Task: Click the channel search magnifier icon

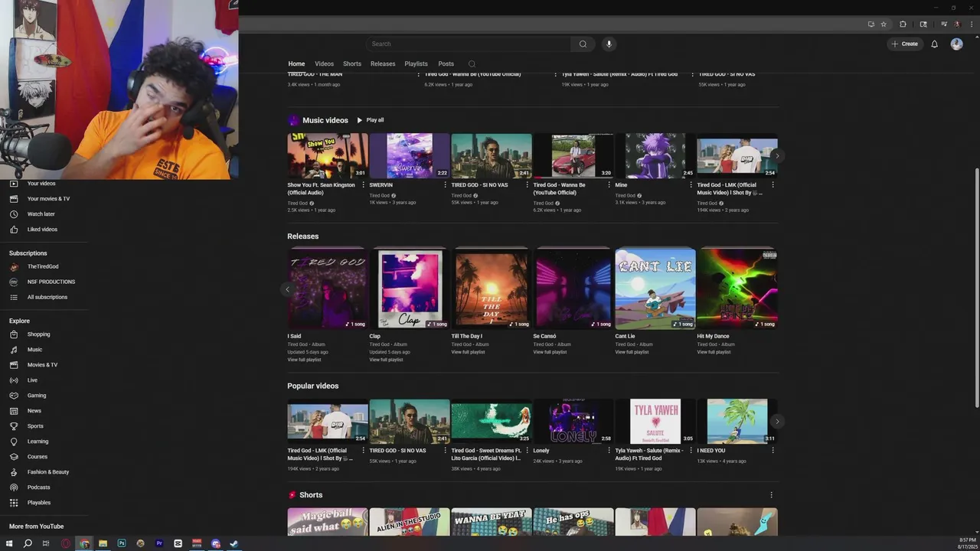Action: [x=472, y=64]
